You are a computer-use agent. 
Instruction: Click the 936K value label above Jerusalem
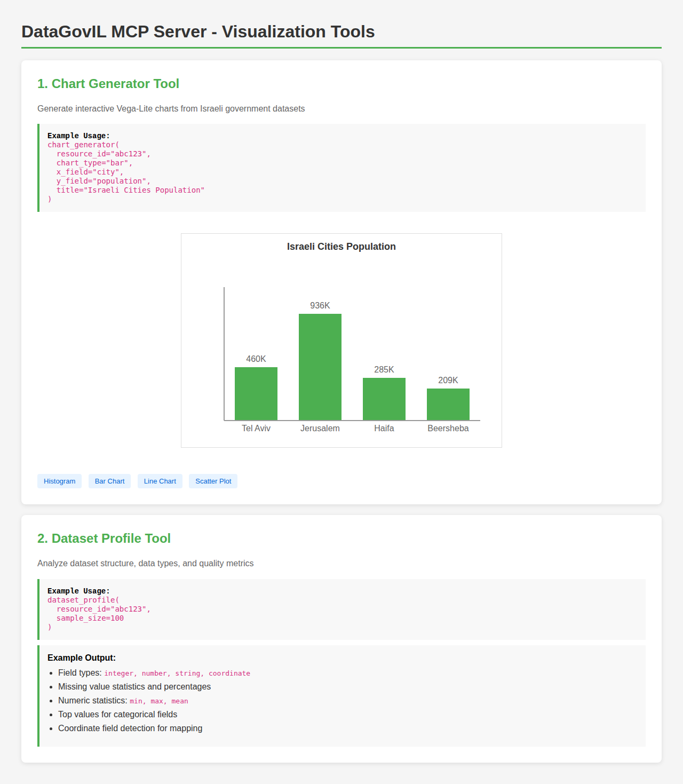(320, 306)
